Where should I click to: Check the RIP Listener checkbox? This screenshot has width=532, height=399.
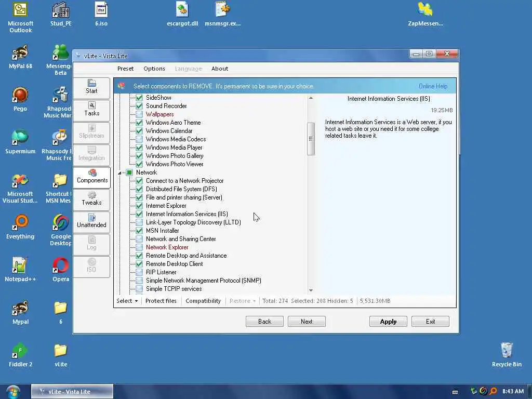point(139,272)
